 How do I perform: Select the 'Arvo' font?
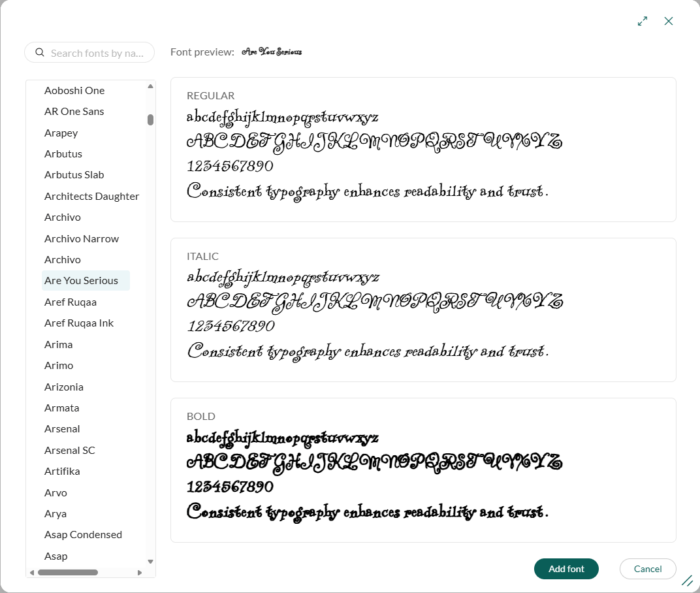coord(56,492)
